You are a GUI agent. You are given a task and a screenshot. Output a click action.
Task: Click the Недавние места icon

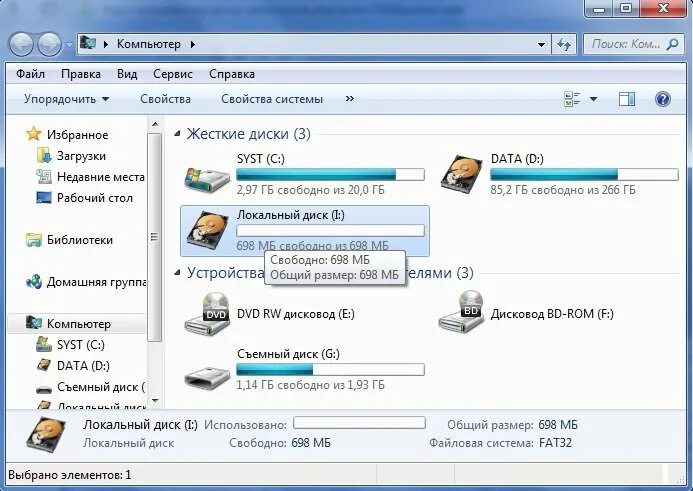click(43, 176)
